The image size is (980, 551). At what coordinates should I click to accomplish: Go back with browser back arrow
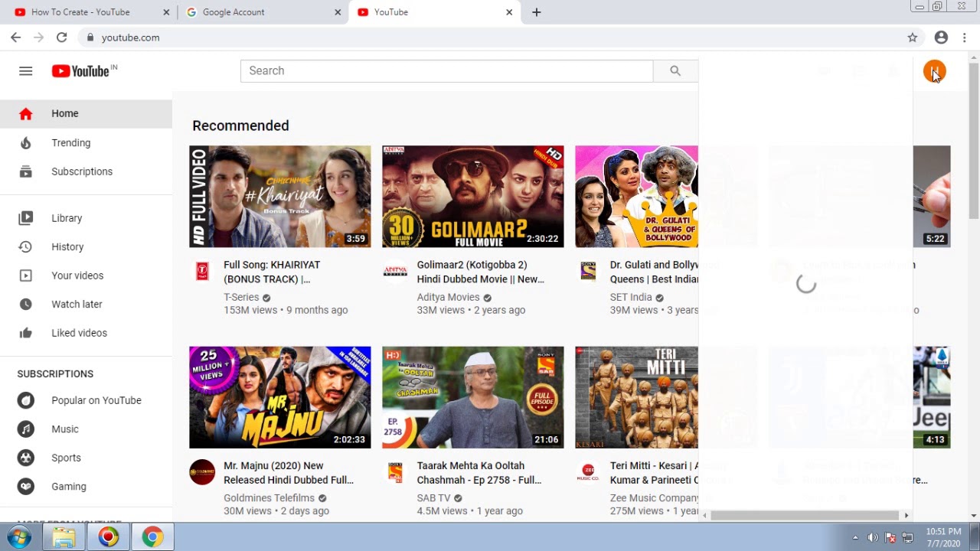[16, 37]
